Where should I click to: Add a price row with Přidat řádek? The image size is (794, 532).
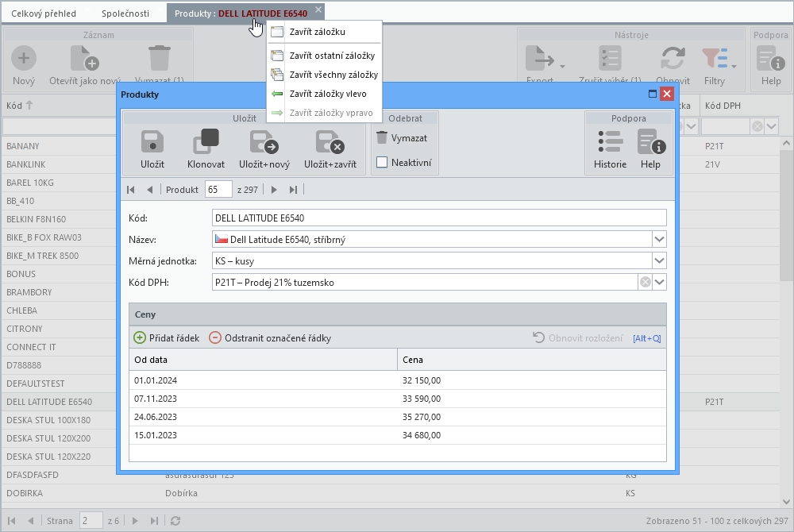(x=167, y=338)
